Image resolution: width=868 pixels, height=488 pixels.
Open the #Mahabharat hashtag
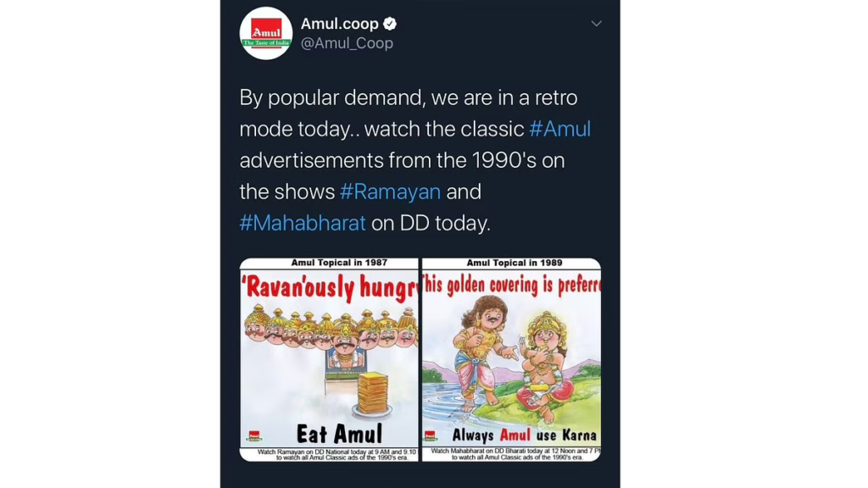point(303,223)
